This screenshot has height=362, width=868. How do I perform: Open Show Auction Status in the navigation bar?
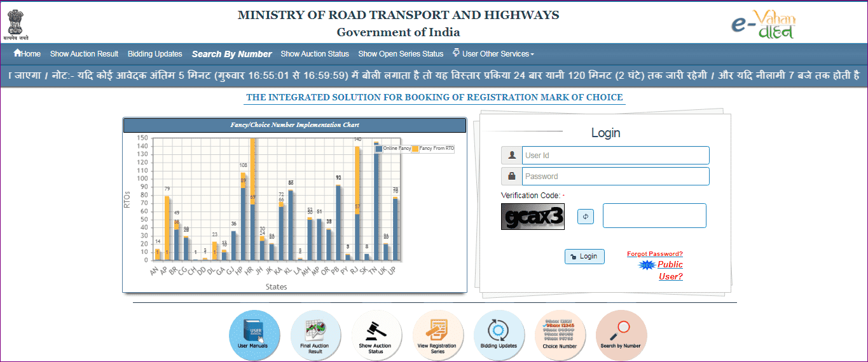click(x=315, y=54)
